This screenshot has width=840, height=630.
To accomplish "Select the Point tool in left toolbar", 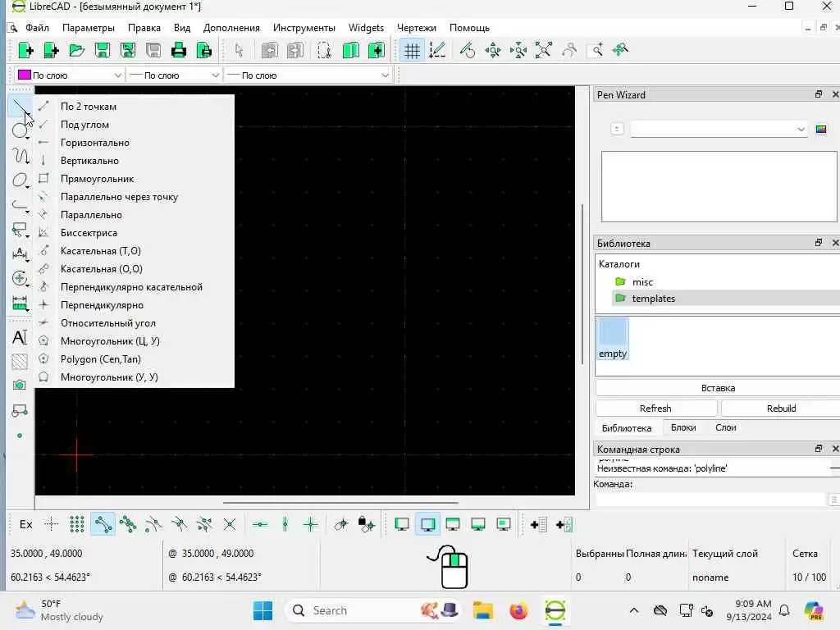I will [20, 436].
